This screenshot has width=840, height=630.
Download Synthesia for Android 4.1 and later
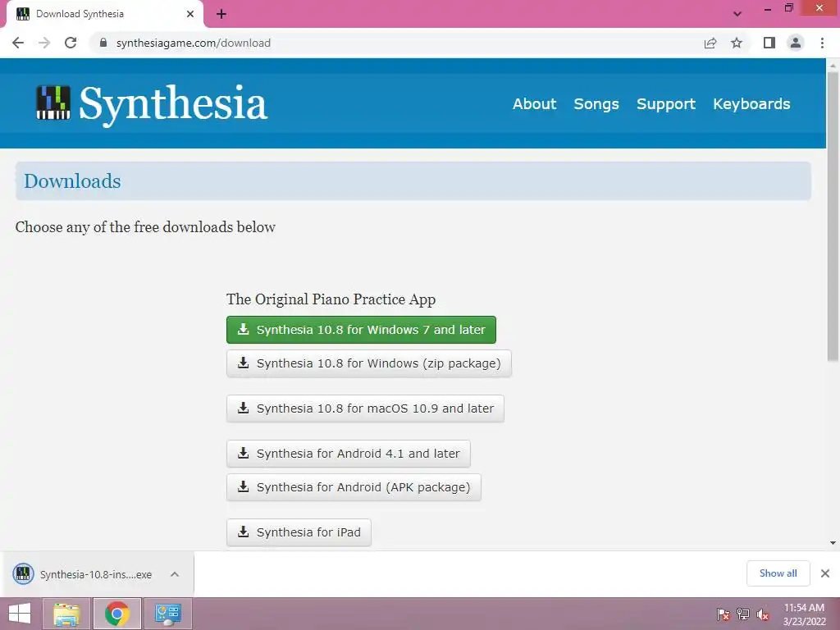[x=348, y=453]
